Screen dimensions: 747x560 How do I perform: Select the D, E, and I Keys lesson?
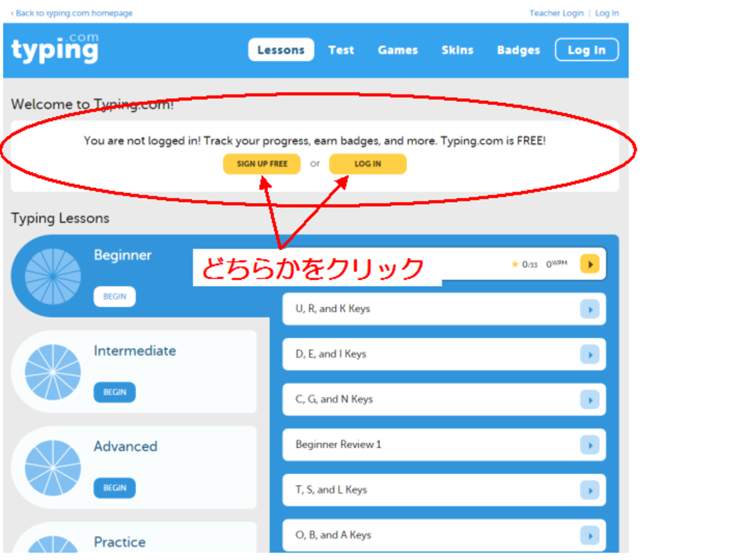444,354
